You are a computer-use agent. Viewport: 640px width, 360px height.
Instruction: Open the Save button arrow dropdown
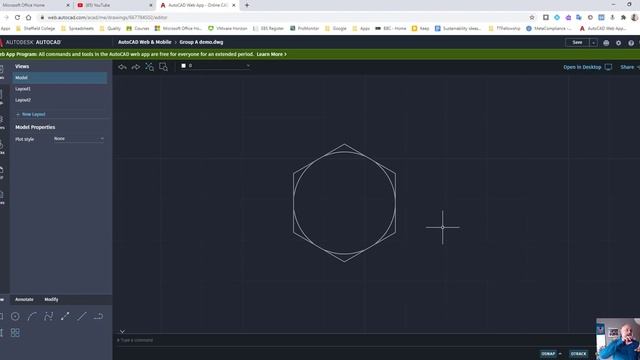click(x=593, y=42)
